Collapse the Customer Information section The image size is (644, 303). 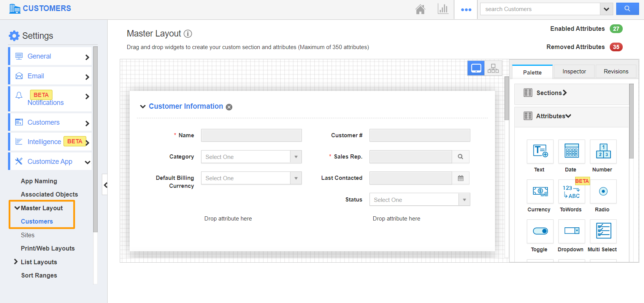click(143, 106)
